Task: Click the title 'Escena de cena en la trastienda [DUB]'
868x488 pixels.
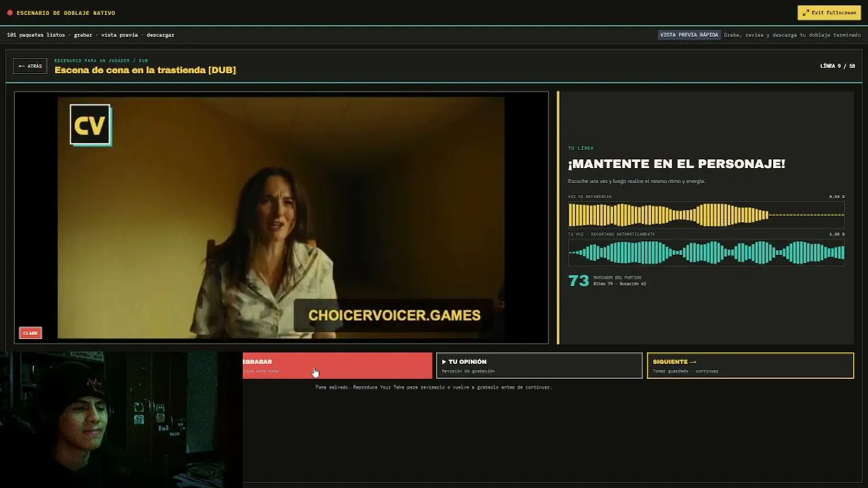Action: click(x=145, y=70)
